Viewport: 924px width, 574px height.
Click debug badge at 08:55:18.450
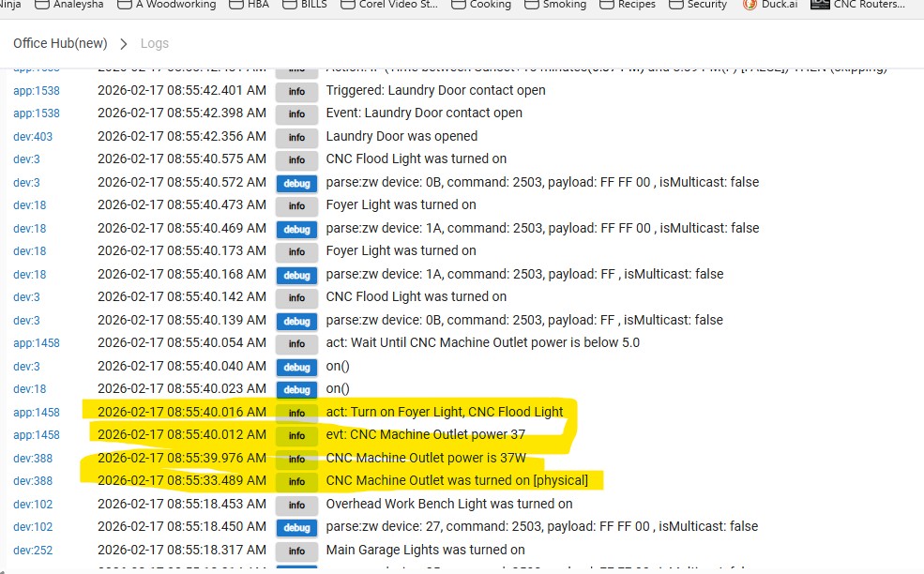coord(296,527)
